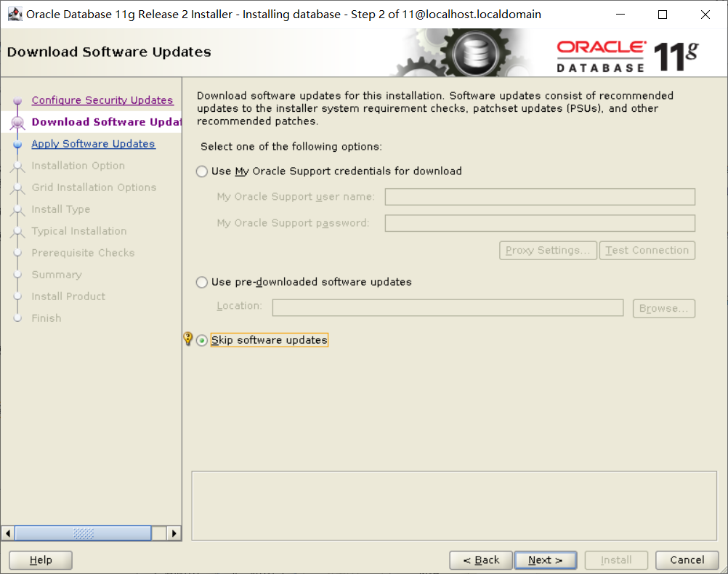Click the sidebar scroll right arrow
The height and width of the screenshot is (574, 728).
coord(174,533)
